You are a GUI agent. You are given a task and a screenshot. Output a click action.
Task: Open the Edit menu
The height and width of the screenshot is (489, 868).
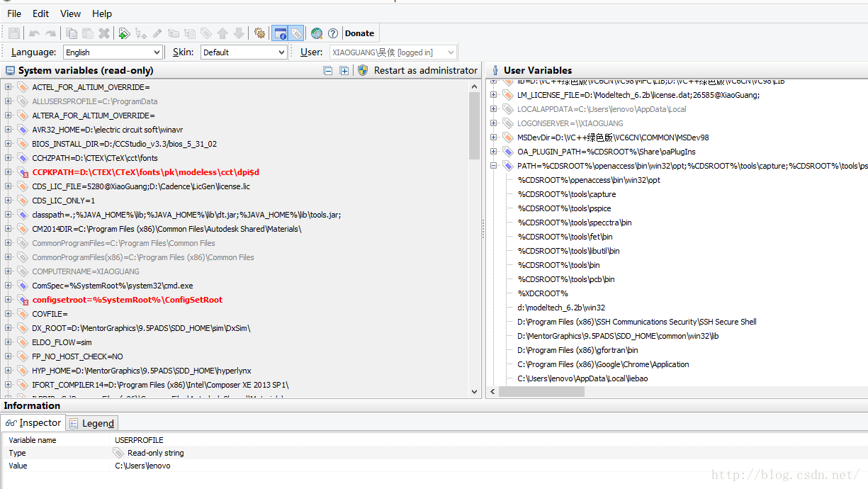pos(41,13)
